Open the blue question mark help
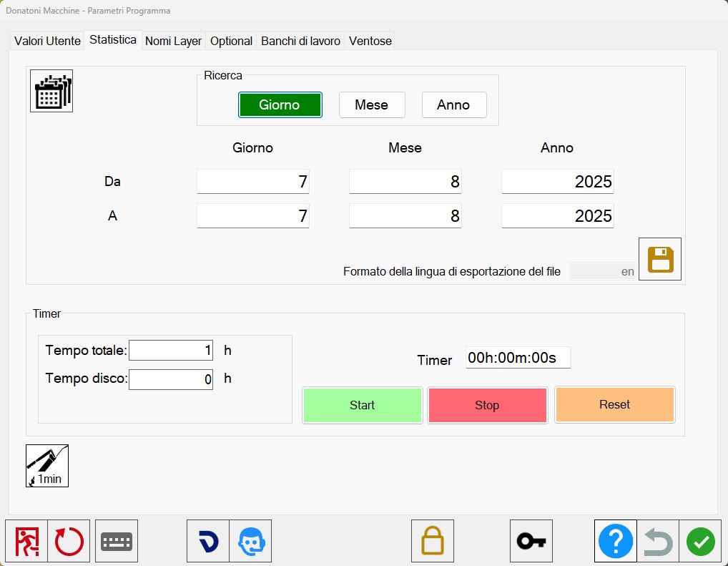 click(x=616, y=541)
